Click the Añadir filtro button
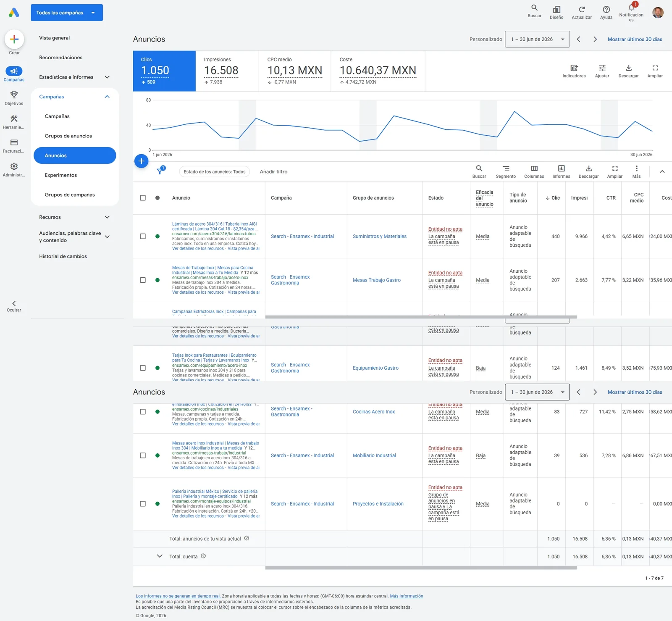The width and height of the screenshot is (672, 621). 273,172
